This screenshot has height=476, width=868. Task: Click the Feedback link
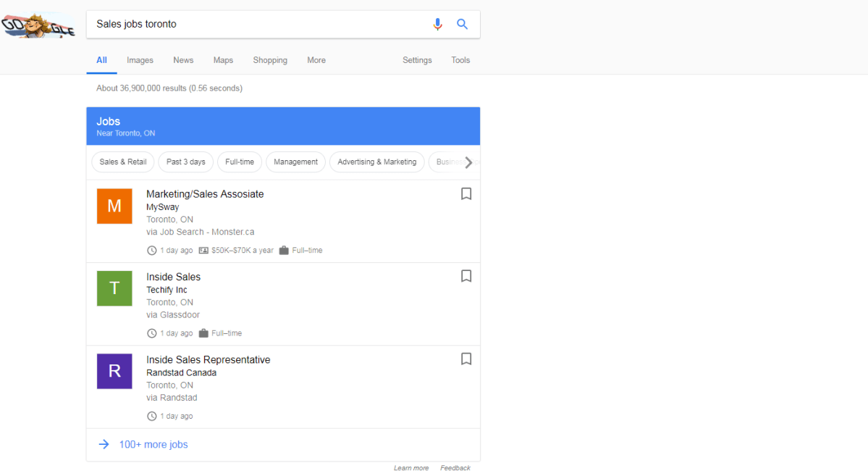click(x=455, y=468)
